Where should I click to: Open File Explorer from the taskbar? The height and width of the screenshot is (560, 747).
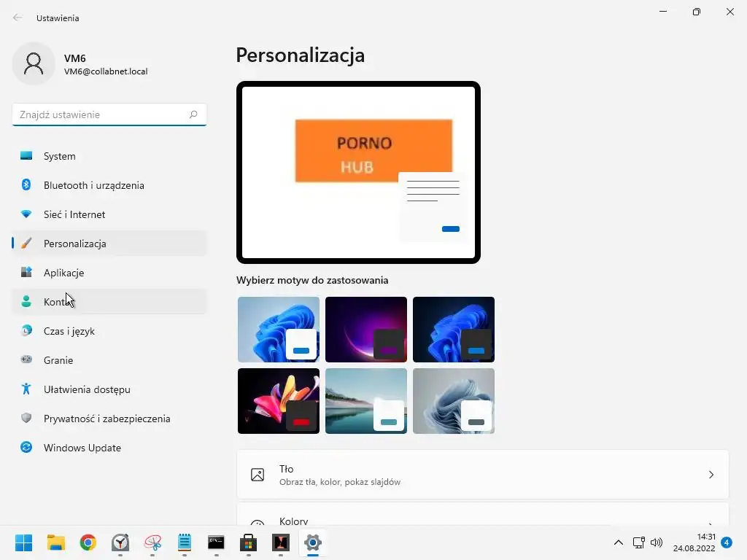55,542
